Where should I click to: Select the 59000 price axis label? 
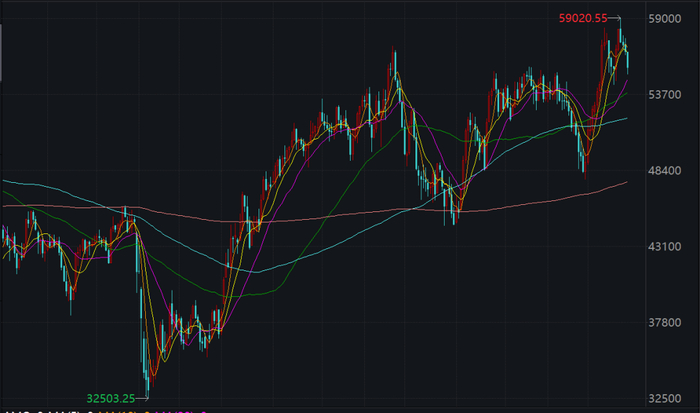click(x=663, y=18)
